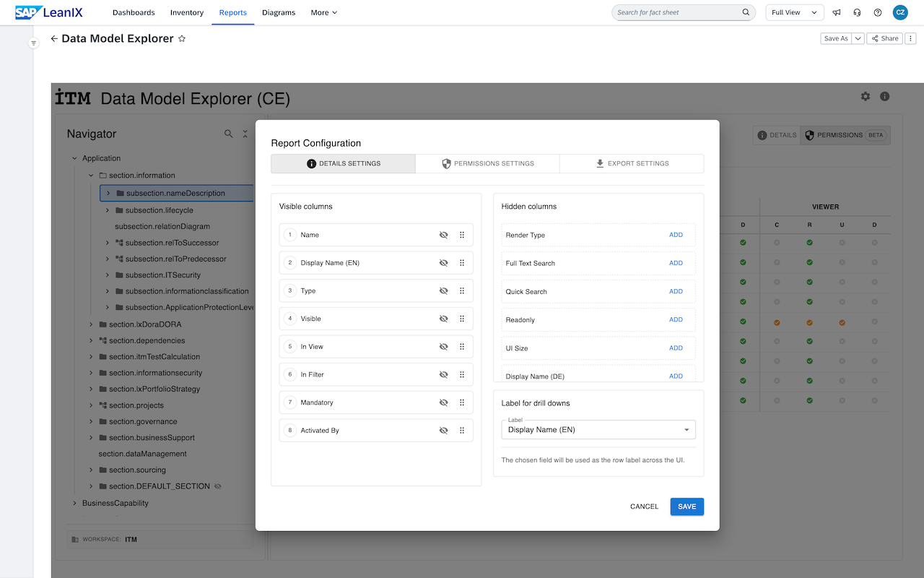Select subsection.relationDiagram tree item

pyautogui.click(x=162, y=227)
